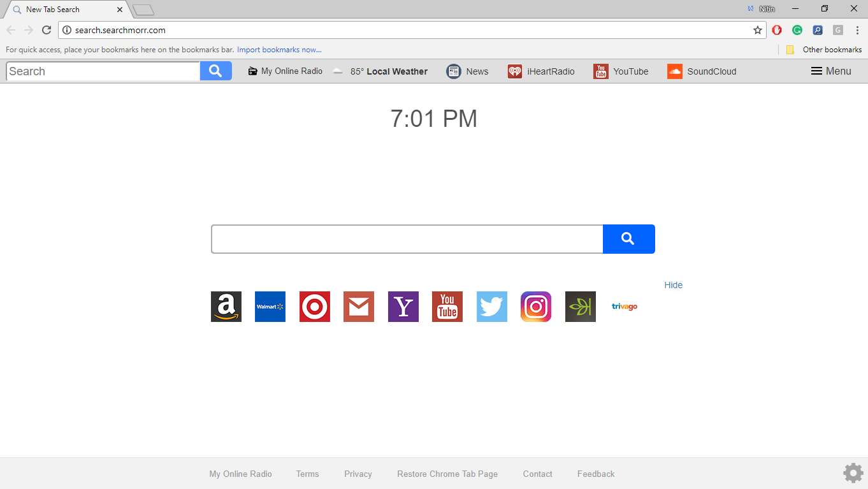Click the blue search button beside the center box

pos(628,239)
